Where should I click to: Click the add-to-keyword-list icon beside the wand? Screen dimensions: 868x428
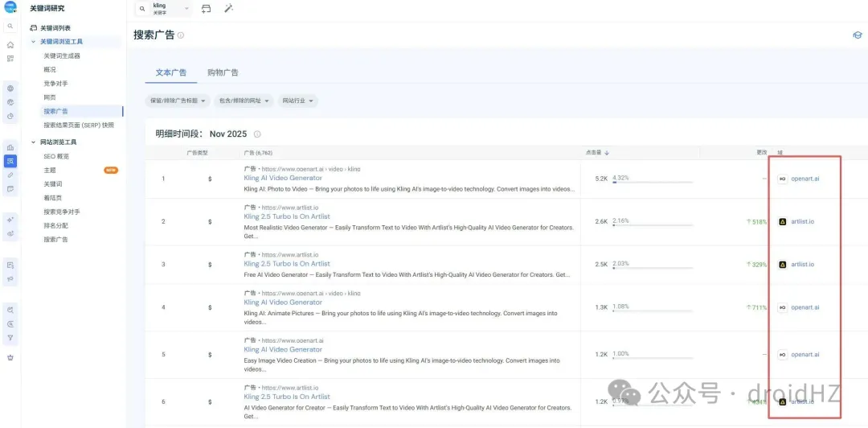pyautogui.click(x=207, y=9)
